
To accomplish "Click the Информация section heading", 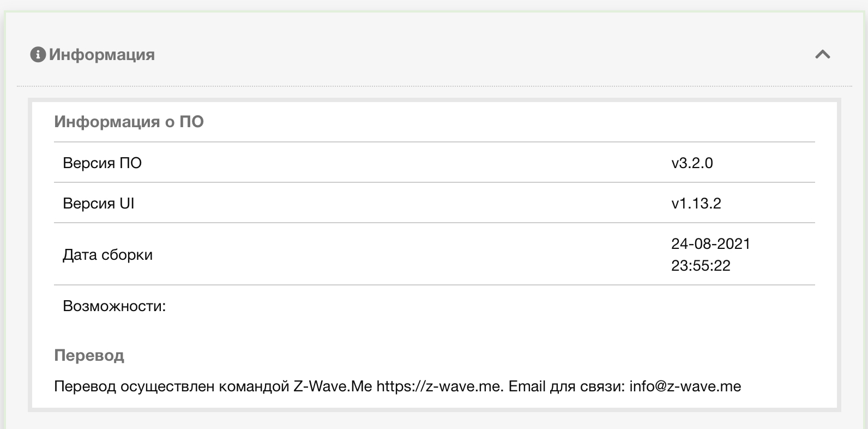I will coord(101,55).
